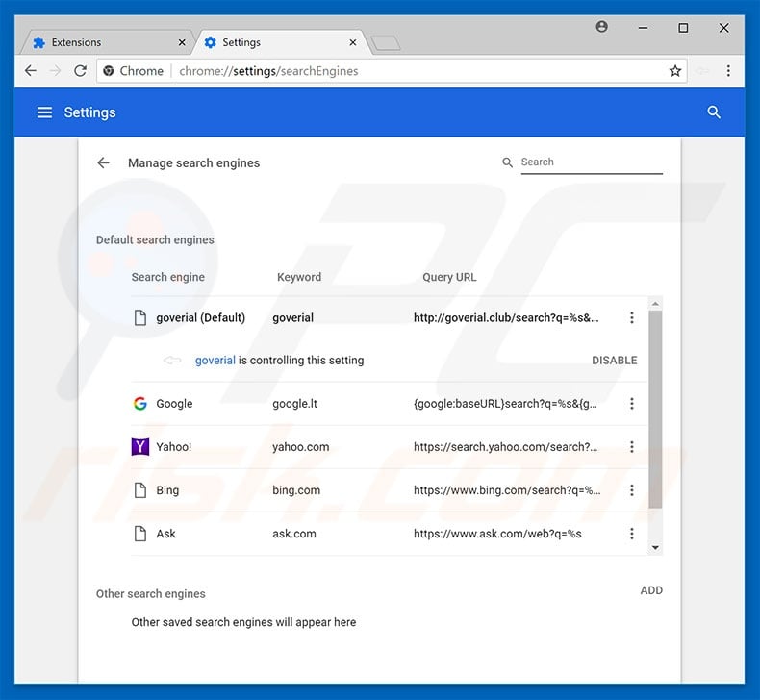Click the search engines Search field
The height and width of the screenshot is (700, 760).
pyautogui.click(x=592, y=162)
